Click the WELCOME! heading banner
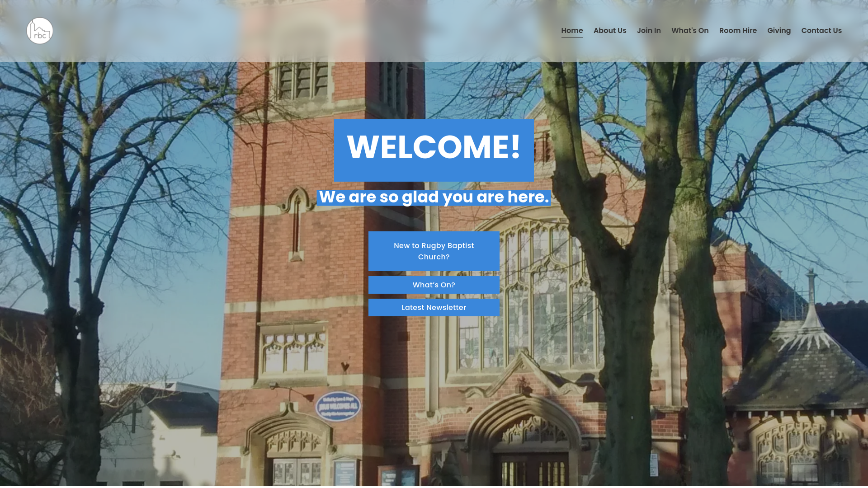The image size is (868, 488). click(x=434, y=150)
